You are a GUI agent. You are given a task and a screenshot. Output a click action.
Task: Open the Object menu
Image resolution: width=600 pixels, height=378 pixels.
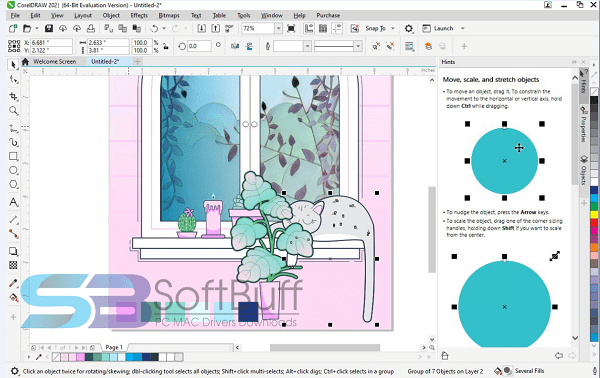pyautogui.click(x=111, y=15)
